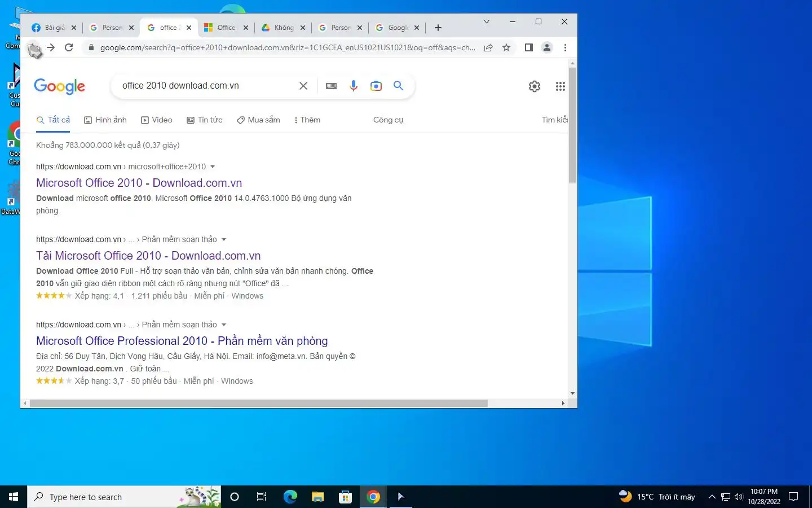The image size is (812, 508).
Task: Open Task View on taskbar
Action: pos(262,497)
